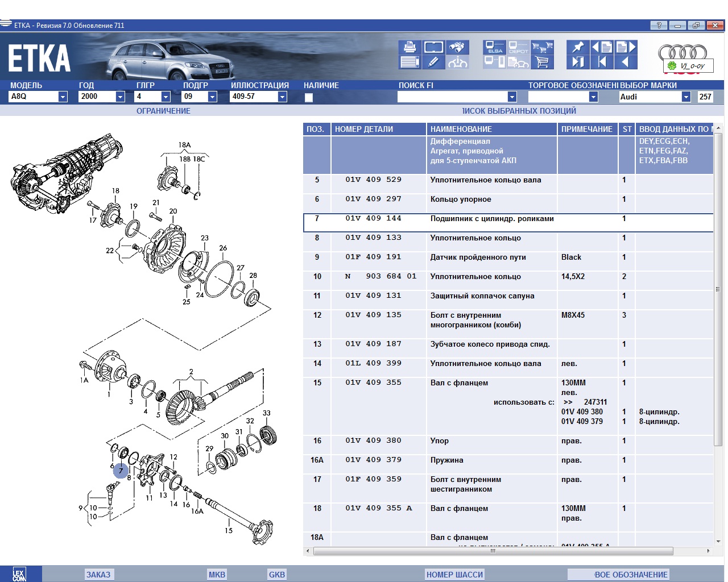Switch to the GKB tab
The width and height of the screenshot is (728, 582).
click(x=277, y=575)
